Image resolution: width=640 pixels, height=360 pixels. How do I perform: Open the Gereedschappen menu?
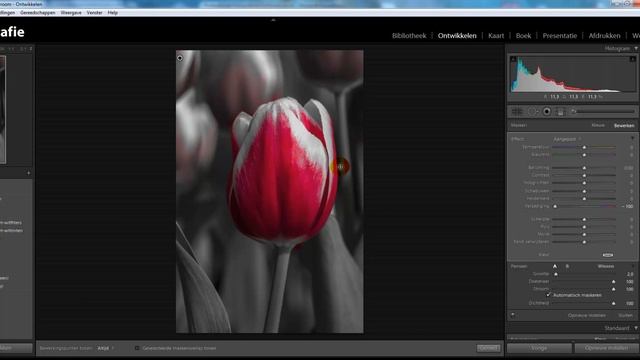tap(38, 13)
